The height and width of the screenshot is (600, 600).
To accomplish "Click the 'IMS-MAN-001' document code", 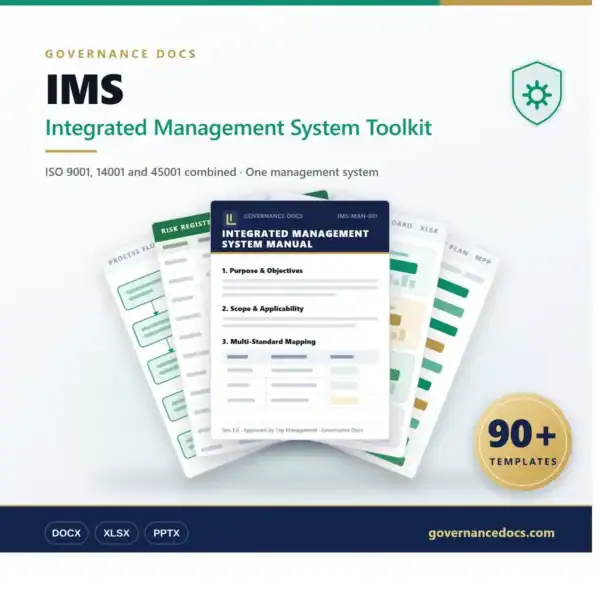I will tap(357, 216).
